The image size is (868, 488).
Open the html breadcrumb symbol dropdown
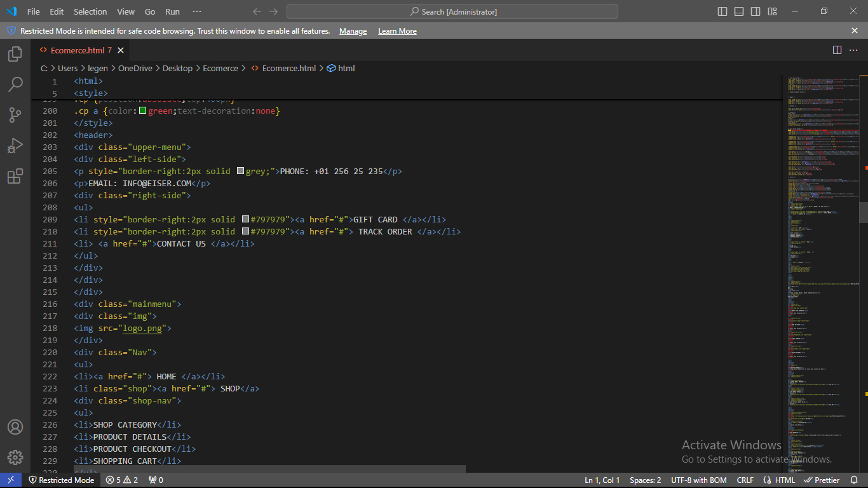341,68
